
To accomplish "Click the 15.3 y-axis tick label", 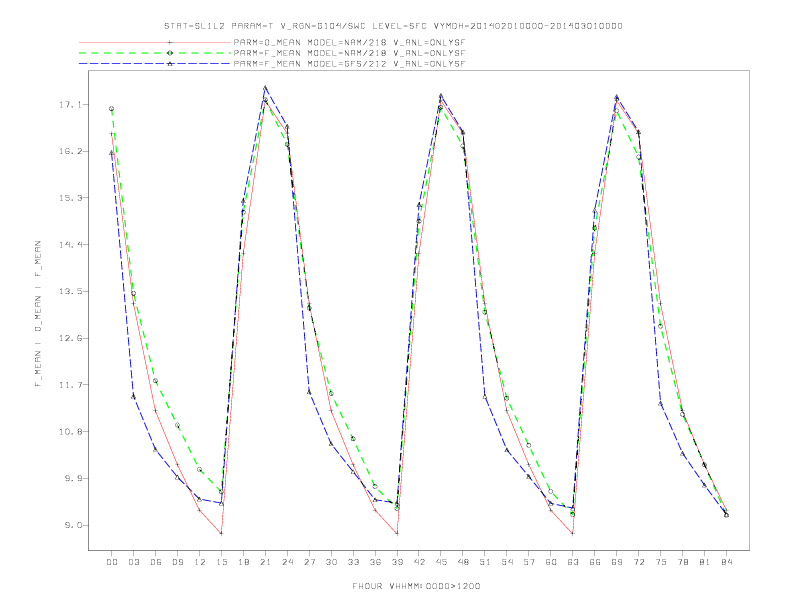I will coord(70,197).
